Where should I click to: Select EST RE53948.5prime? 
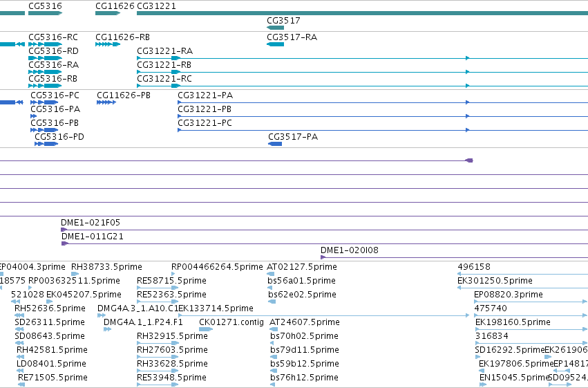(x=172, y=378)
